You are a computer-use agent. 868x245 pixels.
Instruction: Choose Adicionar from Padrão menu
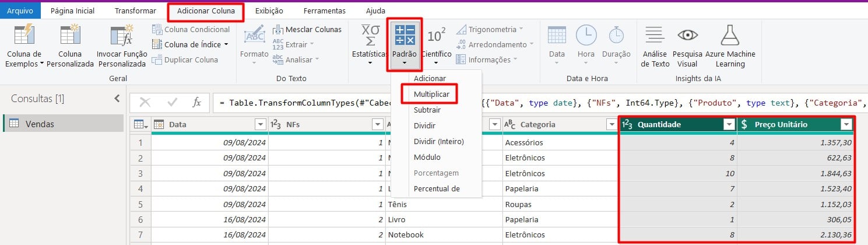(430, 78)
